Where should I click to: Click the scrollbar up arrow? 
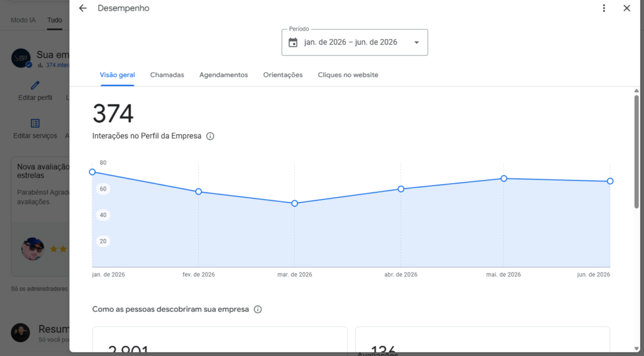(636, 91)
